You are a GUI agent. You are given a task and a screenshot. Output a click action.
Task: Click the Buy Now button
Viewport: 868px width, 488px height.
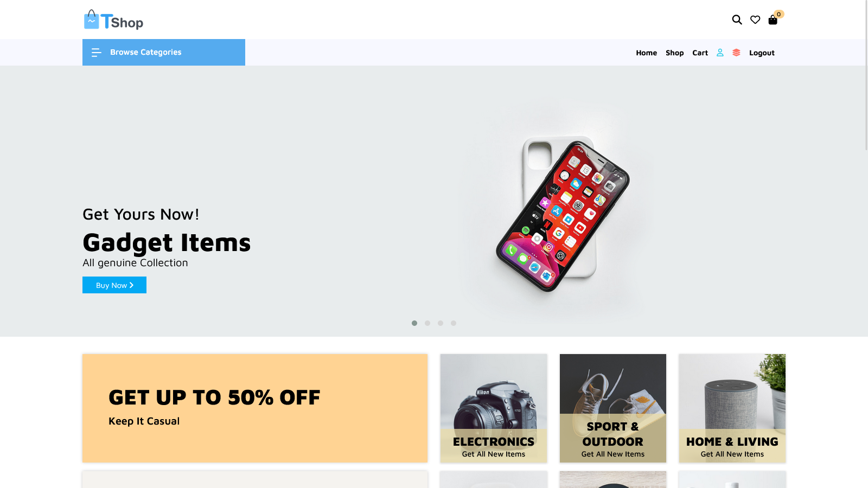114,285
